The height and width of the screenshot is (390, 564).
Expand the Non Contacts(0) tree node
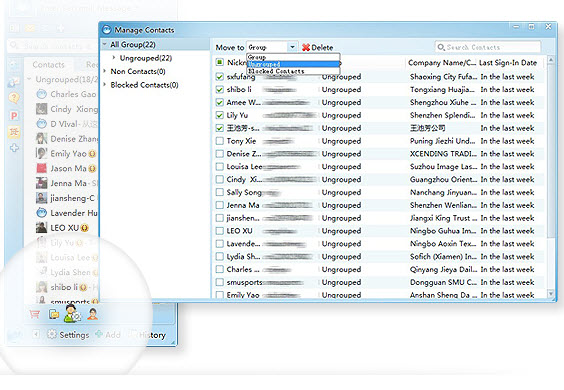[105, 71]
